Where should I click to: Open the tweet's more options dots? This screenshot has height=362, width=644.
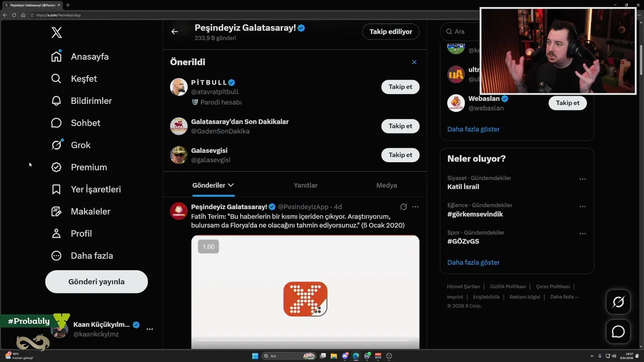tap(415, 207)
